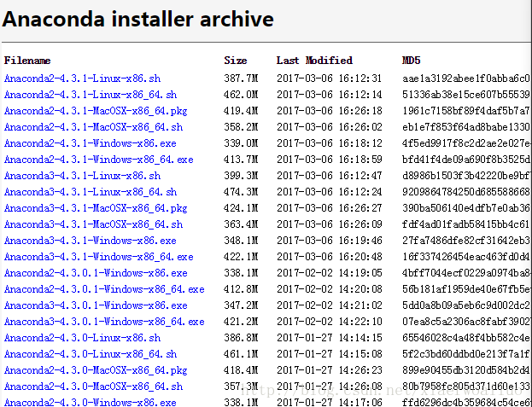Select the 347.2M size value
Screen dimensions: 532x407
[241, 305]
